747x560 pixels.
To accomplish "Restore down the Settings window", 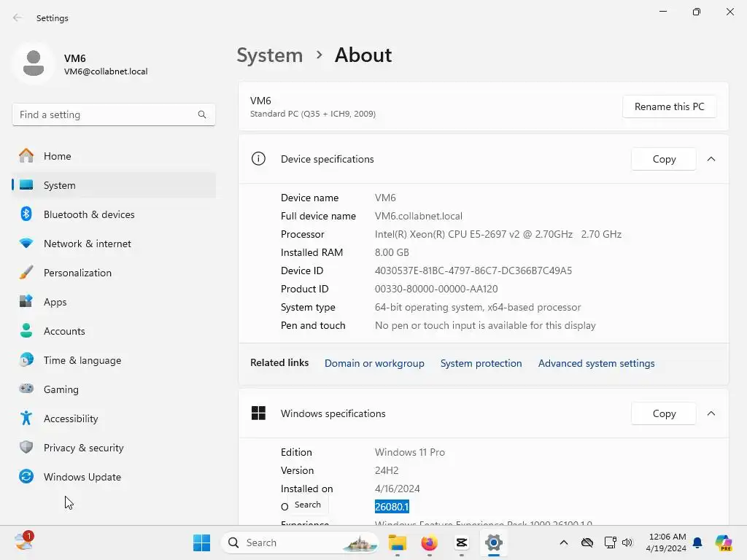I will pyautogui.click(x=697, y=12).
